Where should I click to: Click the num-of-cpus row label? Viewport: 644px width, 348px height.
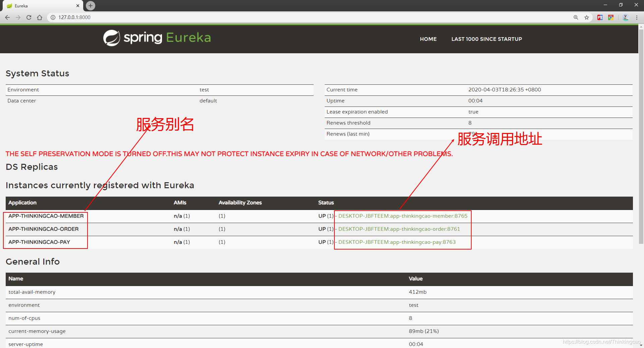tap(24, 318)
